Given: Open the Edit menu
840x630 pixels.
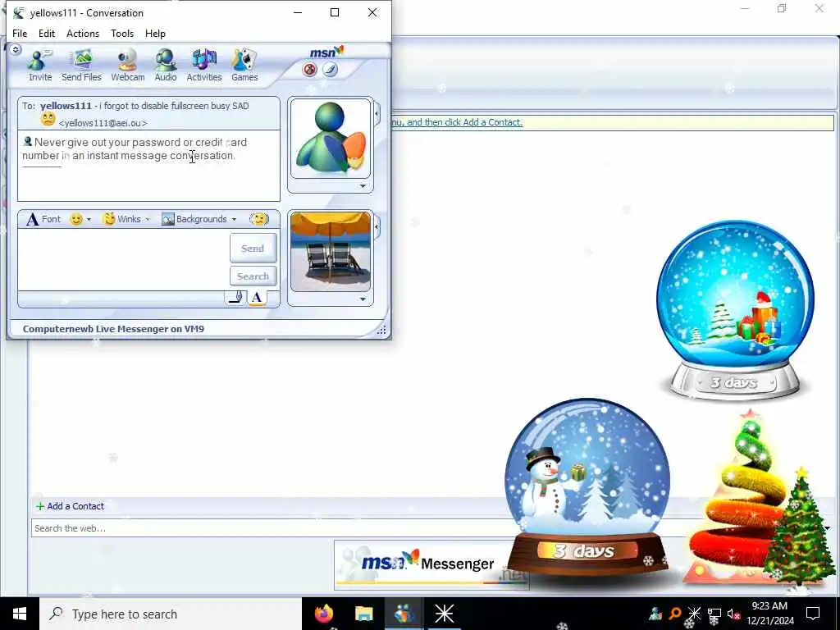Looking at the screenshot, I should pyautogui.click(x=47, y=33).
